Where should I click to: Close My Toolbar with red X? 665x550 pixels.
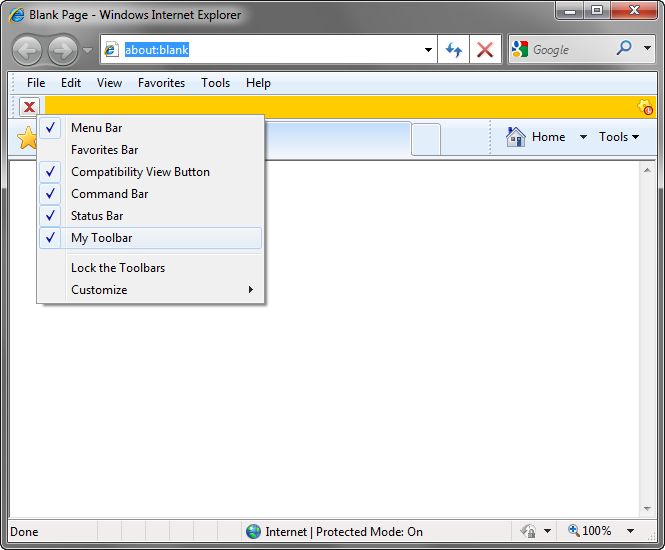pyautogui.click(x=29, y=107)
